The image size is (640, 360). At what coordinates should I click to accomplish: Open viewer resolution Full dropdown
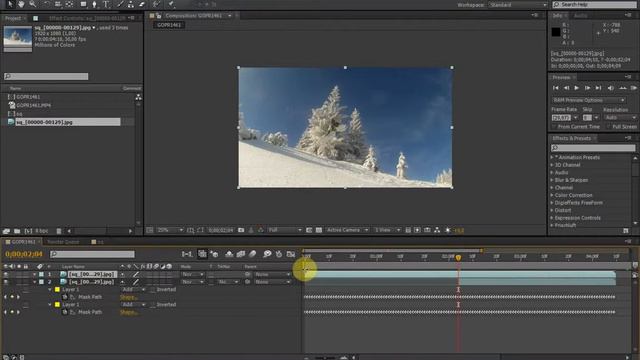285,230
